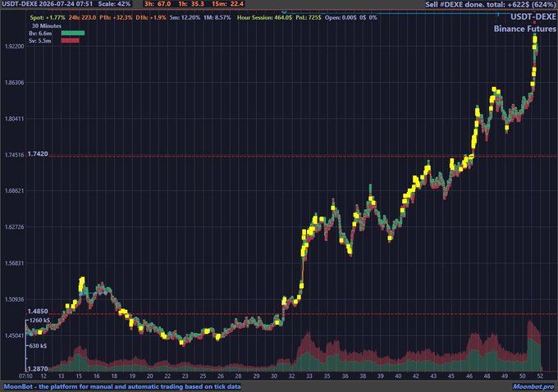
Task: Click the 1.56831 price axis label
Action: click(x=14, y=263)
